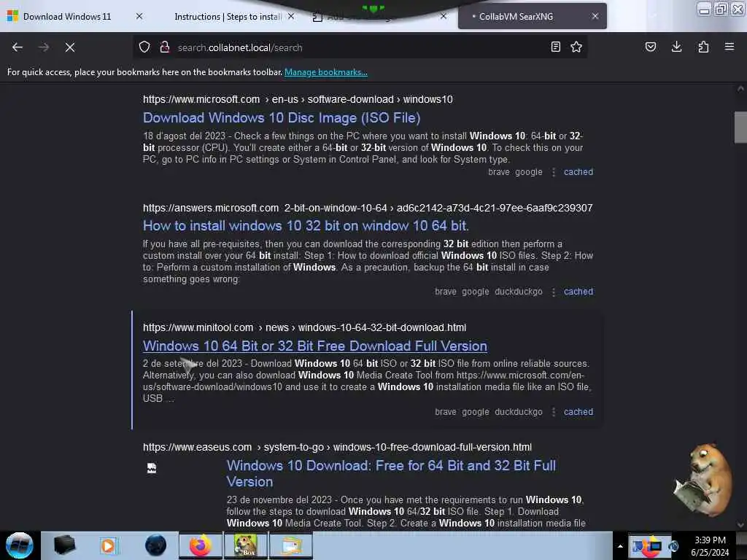Click the minitool.com URL text

pos(304,327)
